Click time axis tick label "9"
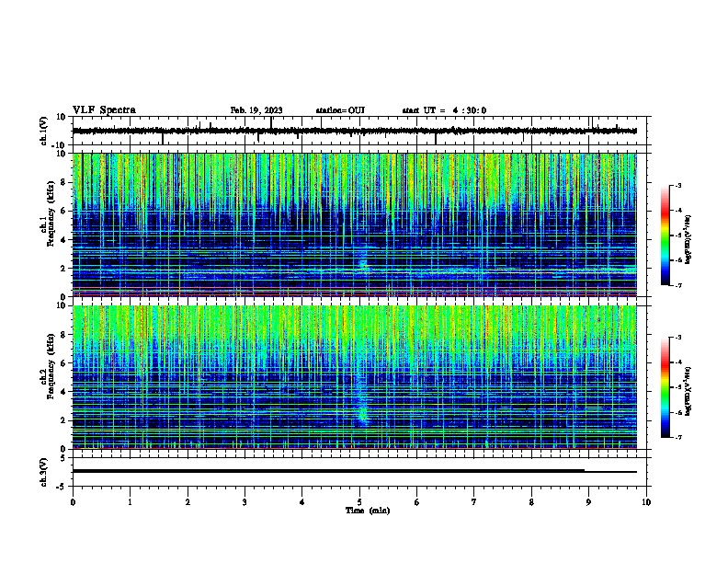Image resolution: width=728 pixels, height=563 pixels. pos(588,502)
